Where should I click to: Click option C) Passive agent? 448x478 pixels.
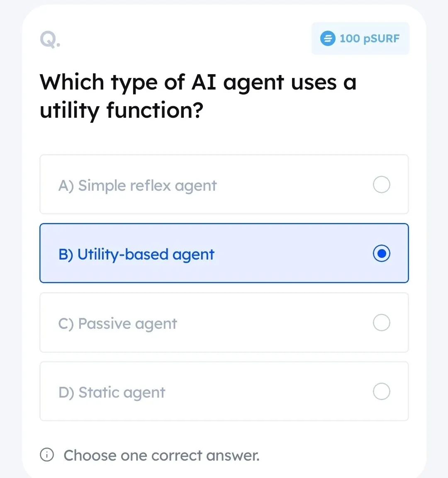pyautogui.click(x=224, y=323)
